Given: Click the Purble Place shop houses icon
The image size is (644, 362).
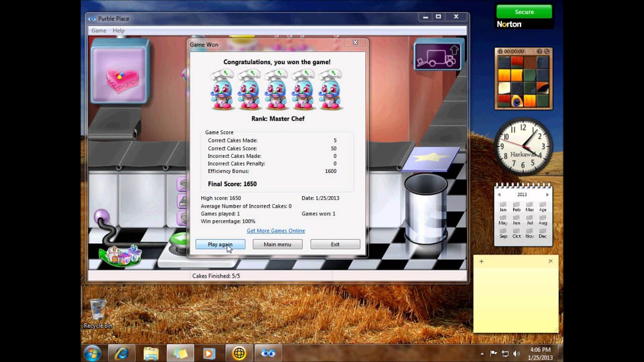Looking at the screenshot, I should [x=120, y=255].
